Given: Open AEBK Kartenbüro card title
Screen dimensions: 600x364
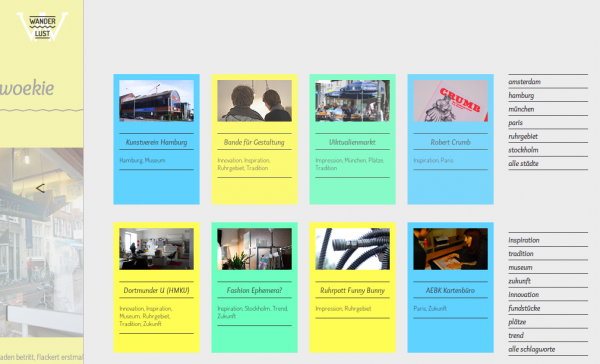Looking at the screenshot, I should pyautogui.click(x=450, y=290).
